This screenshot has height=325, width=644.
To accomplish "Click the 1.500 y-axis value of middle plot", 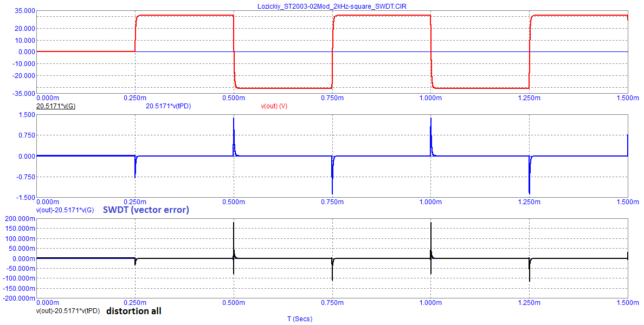I will (26, 115).
